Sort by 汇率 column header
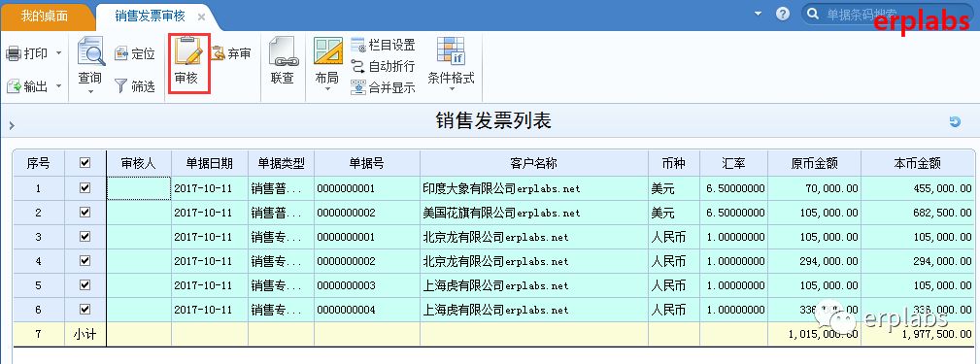The height and width of the screenshot is (364, 980). pyautogui.click(x=733, y=164)
